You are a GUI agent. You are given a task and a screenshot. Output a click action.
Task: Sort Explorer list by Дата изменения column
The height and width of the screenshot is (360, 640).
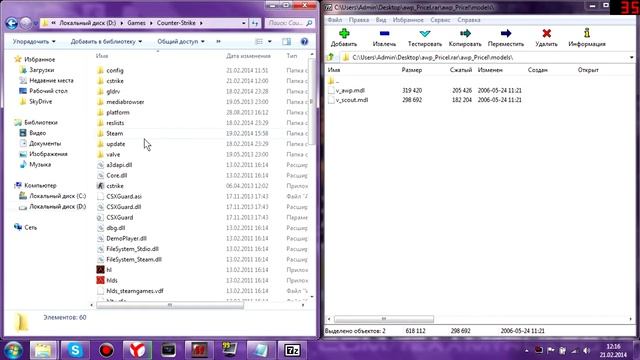[248, 56]
